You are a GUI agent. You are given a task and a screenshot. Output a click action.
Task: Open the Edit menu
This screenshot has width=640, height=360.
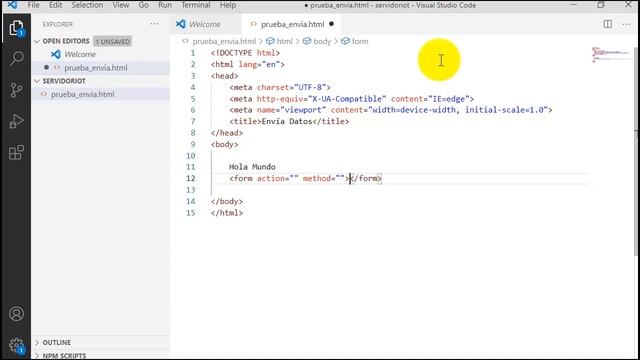[x=56, y=5]
